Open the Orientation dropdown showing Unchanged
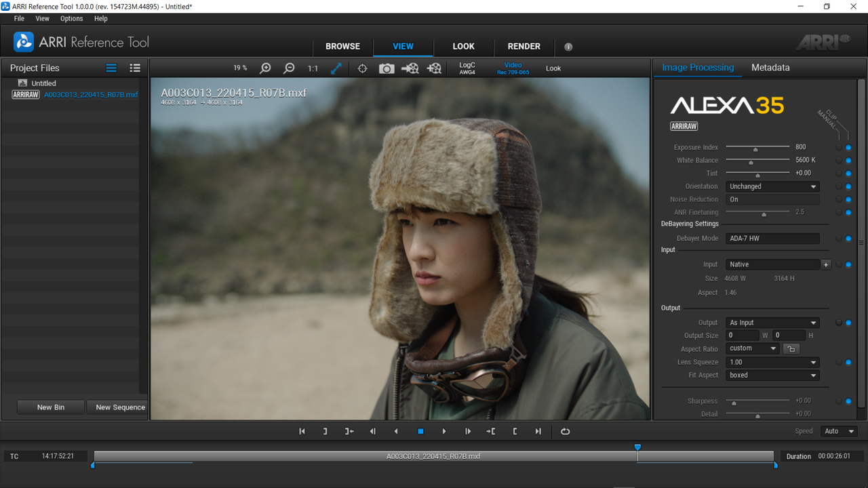 point(772,186)
